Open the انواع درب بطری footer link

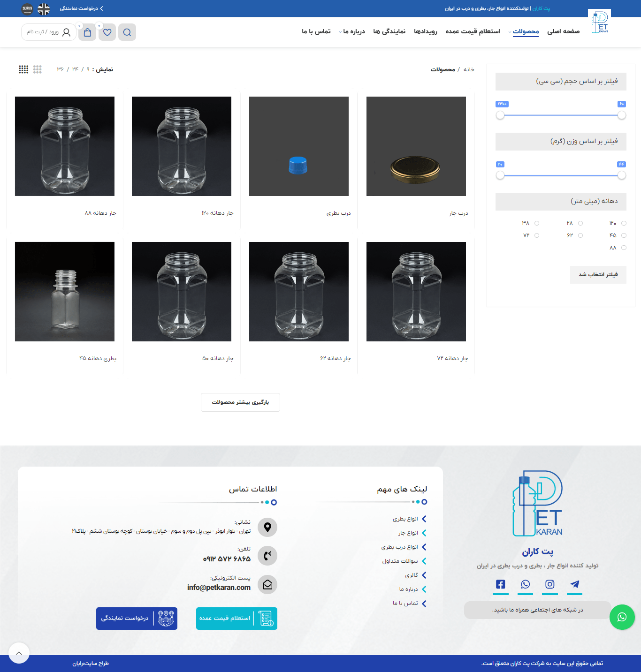pos(400,547)
